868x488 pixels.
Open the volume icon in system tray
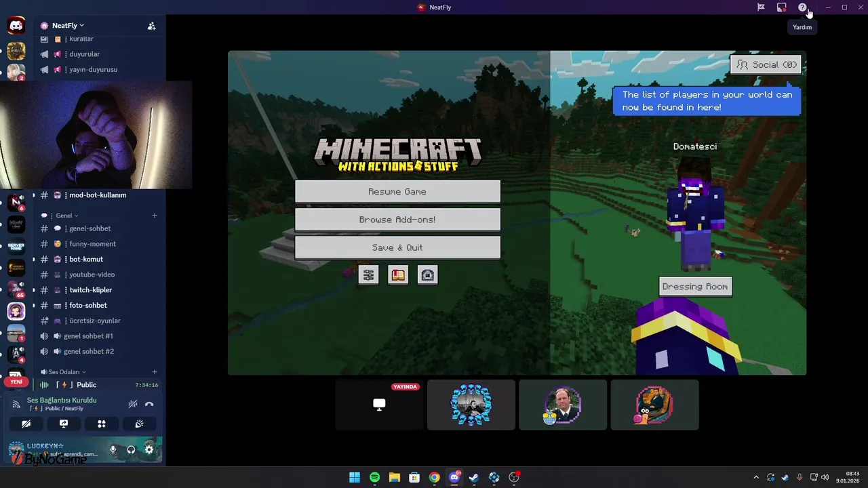825,478
